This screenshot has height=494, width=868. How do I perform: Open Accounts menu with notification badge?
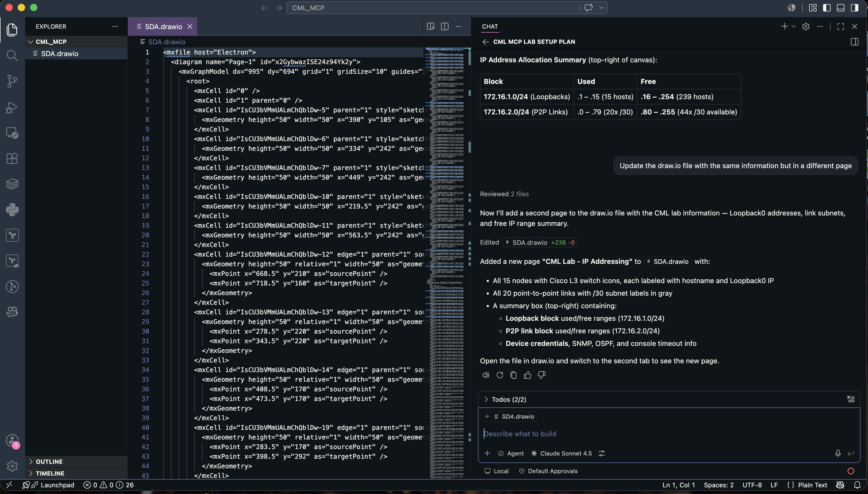pyautogui.click(x=12, y=441)
